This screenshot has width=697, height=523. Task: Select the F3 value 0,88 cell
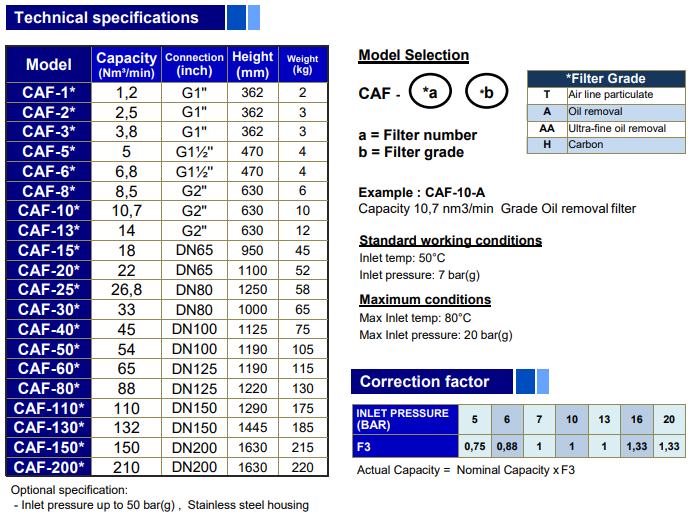[506, 445]
